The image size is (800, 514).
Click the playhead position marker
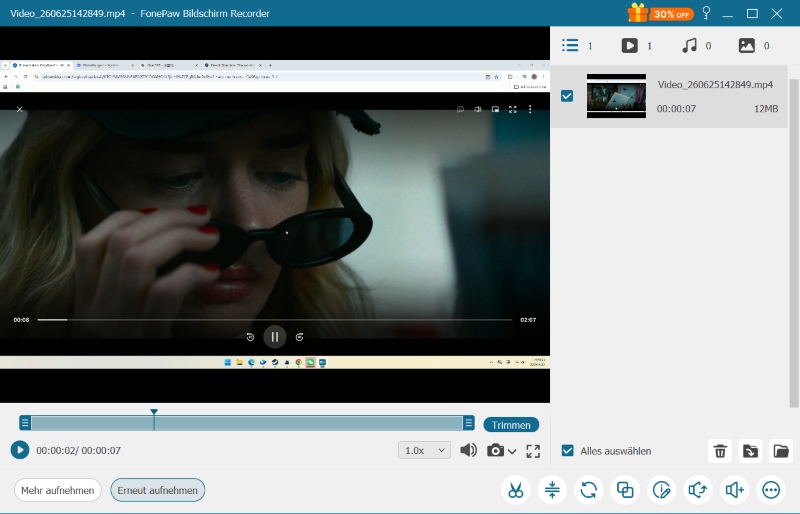pos(154,412)
